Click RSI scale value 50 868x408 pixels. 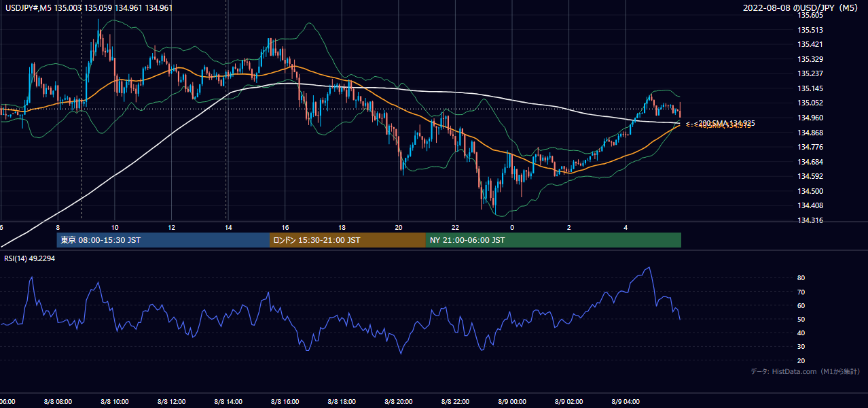(x=801, y=319)
